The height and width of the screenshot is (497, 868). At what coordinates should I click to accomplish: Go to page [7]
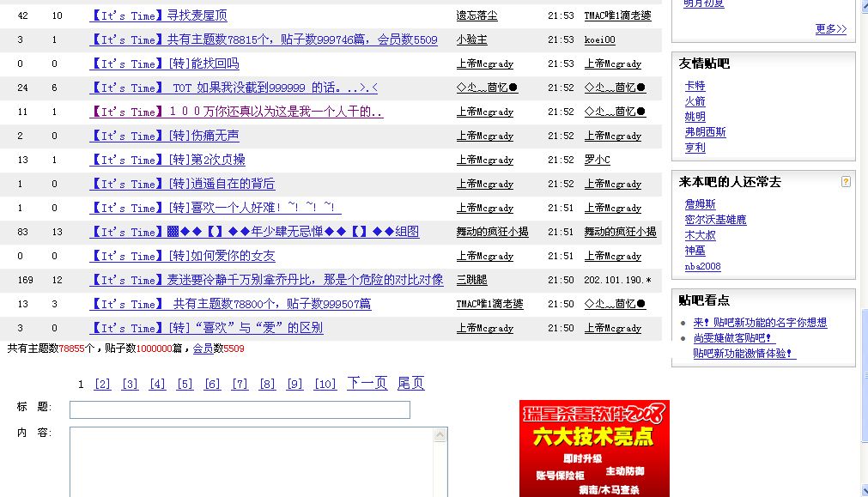coord(240,384)
